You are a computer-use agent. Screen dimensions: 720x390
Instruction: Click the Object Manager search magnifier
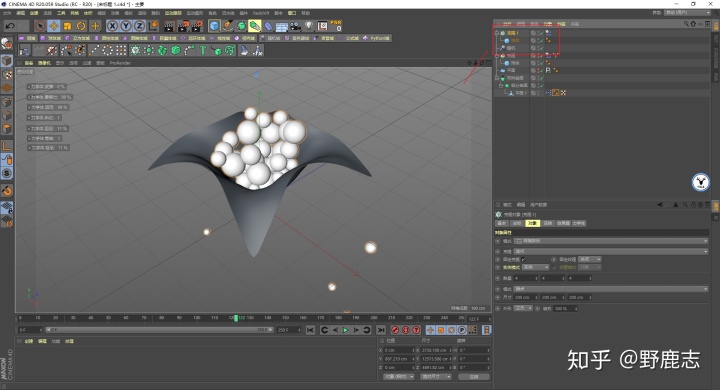(x=686, y=24)
